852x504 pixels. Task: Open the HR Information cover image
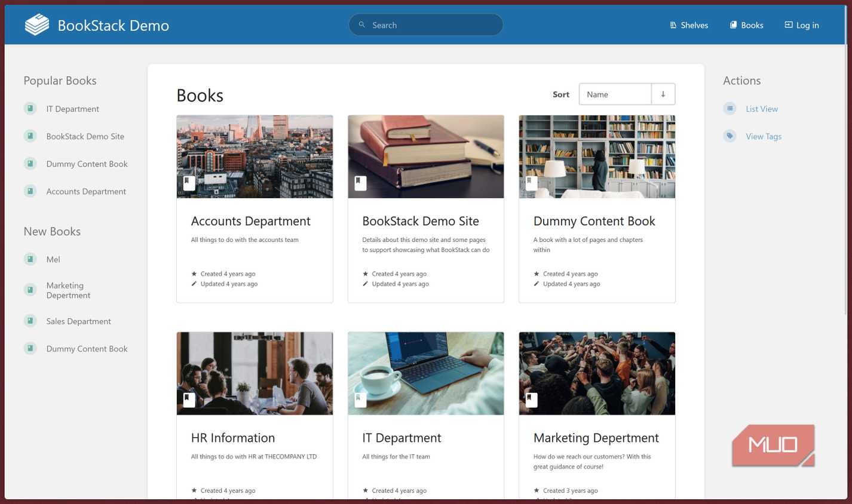click(255, 373)
